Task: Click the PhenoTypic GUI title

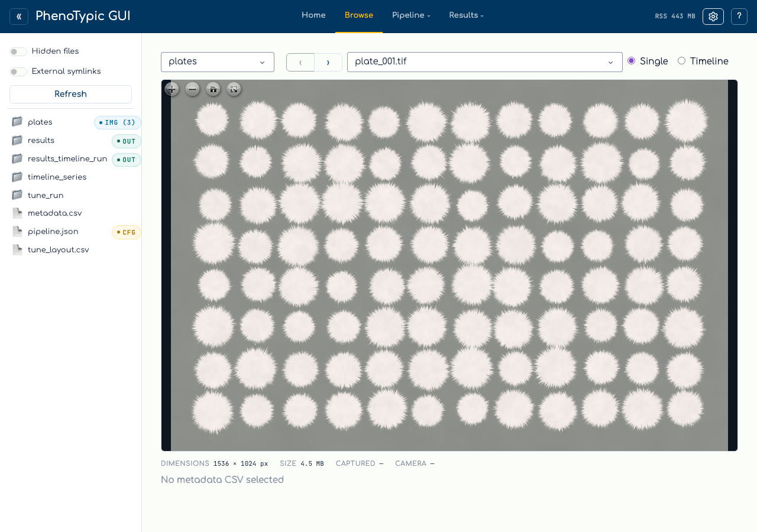Action: [83, 17]
